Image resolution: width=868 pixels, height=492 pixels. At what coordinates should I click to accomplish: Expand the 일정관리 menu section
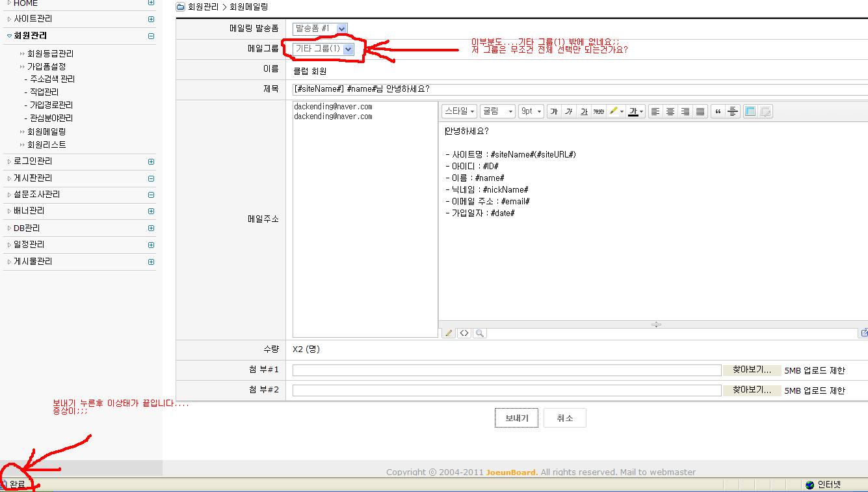coord(151,245)
